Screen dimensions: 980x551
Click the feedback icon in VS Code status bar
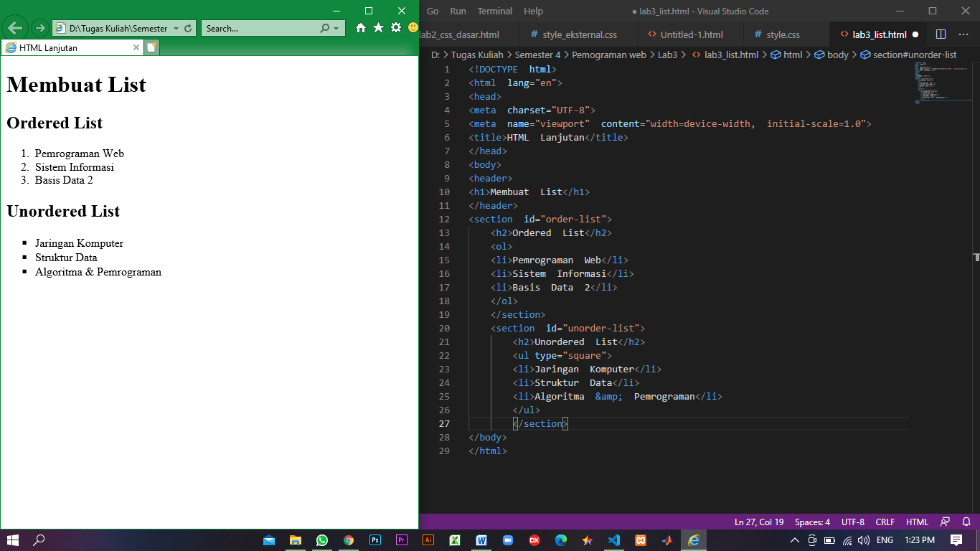pyautogui.click(x=945, y=522)
